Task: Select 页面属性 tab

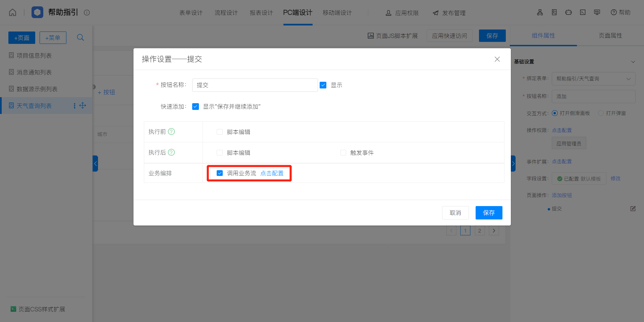Action: coord(610,36)
